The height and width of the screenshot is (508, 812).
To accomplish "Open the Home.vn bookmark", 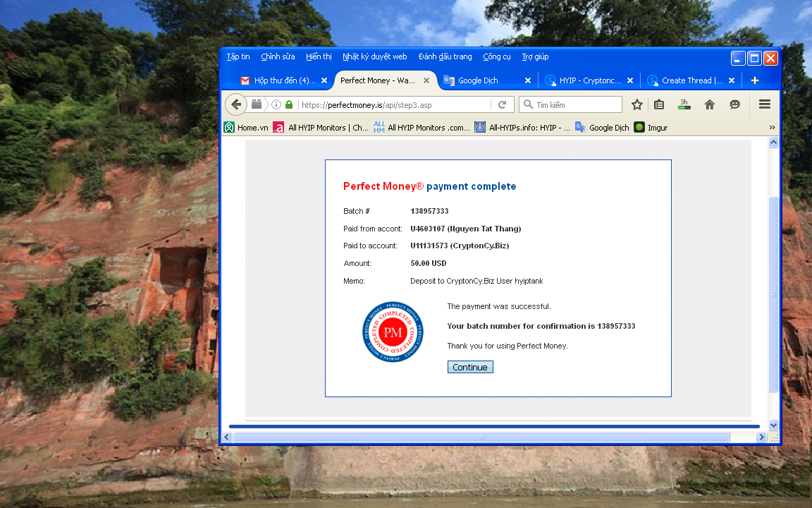I will 246,128.
